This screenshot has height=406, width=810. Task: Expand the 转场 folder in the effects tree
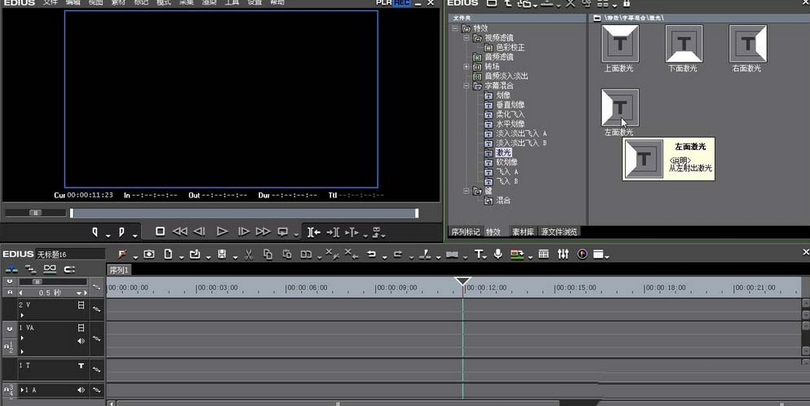[x=465, y=66]
